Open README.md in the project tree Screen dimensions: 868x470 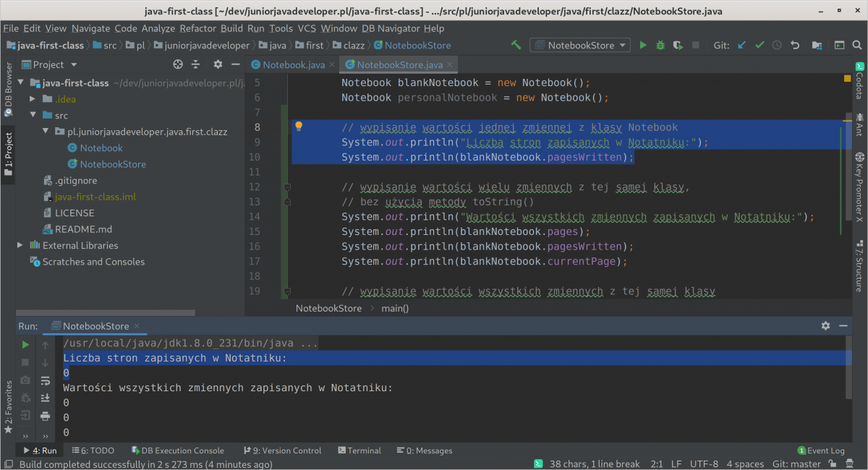tap(83, 229)
